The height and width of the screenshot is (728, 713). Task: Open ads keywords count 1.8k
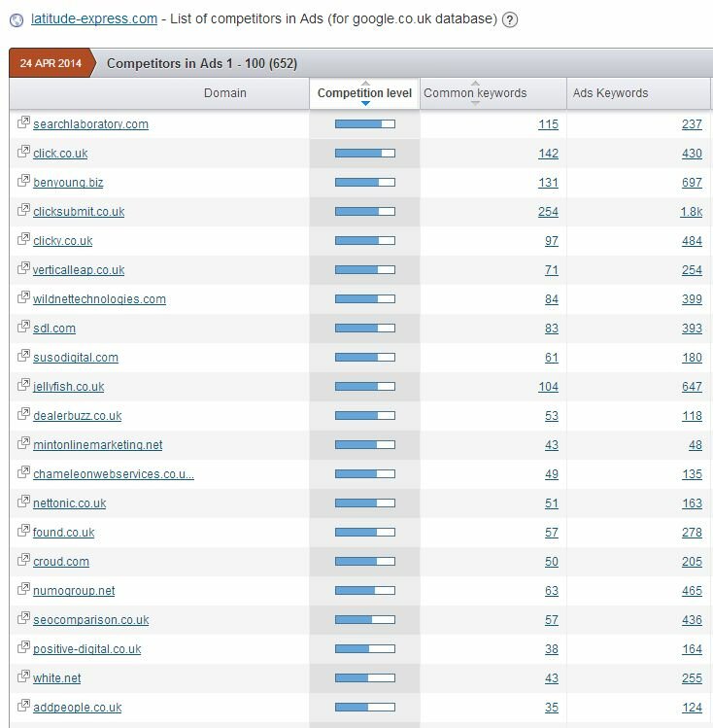click(692, 212)
